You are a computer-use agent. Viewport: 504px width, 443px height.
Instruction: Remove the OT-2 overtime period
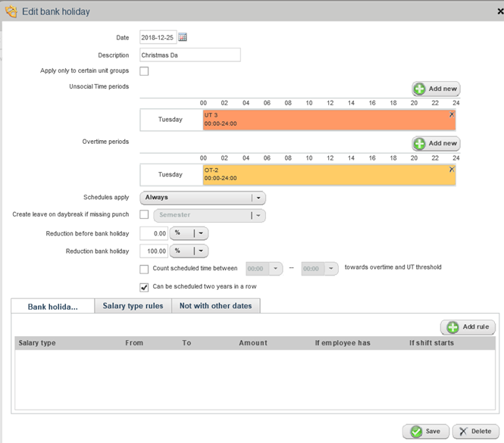click(x=452, y=170)
